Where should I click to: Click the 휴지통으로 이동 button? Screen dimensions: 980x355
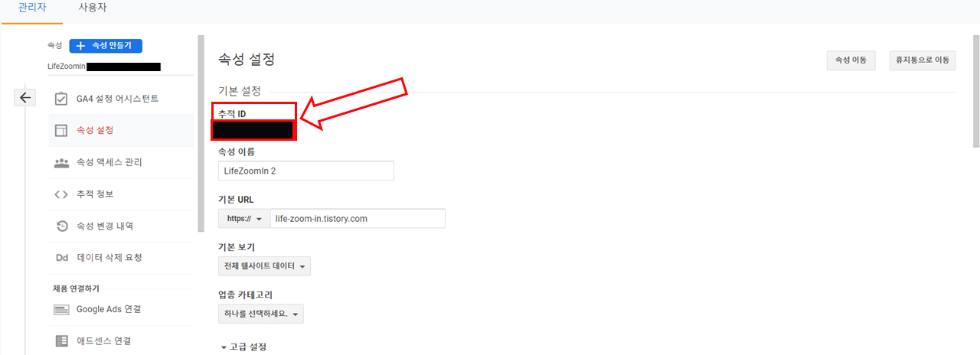tap(922, 60)
